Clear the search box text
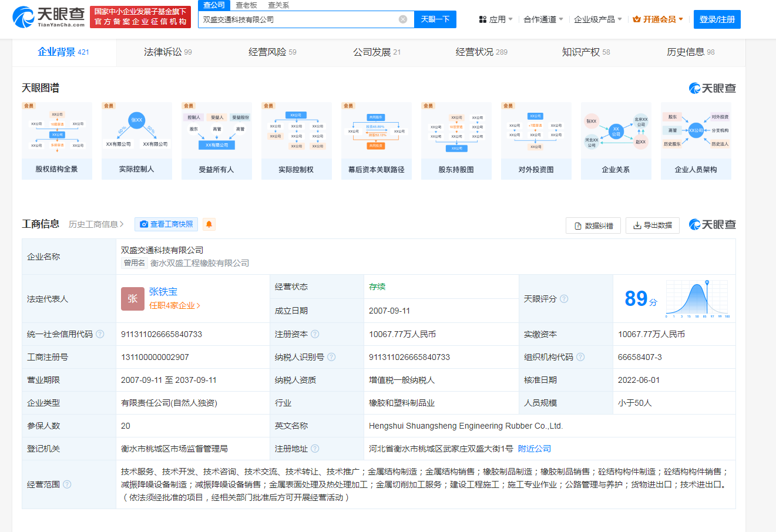776x532 pixels. pos(403,19)
